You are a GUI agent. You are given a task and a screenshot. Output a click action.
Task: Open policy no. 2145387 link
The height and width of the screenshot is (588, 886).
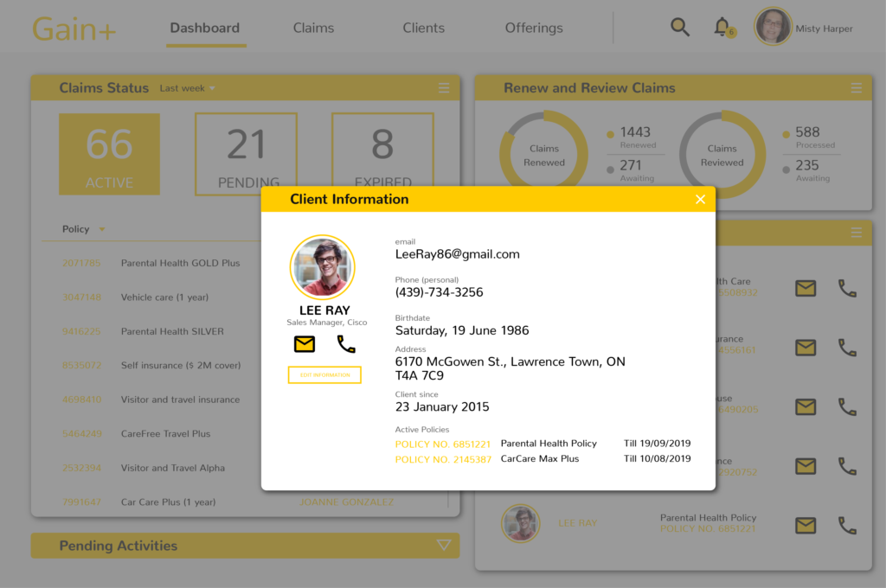click(443, 459)
